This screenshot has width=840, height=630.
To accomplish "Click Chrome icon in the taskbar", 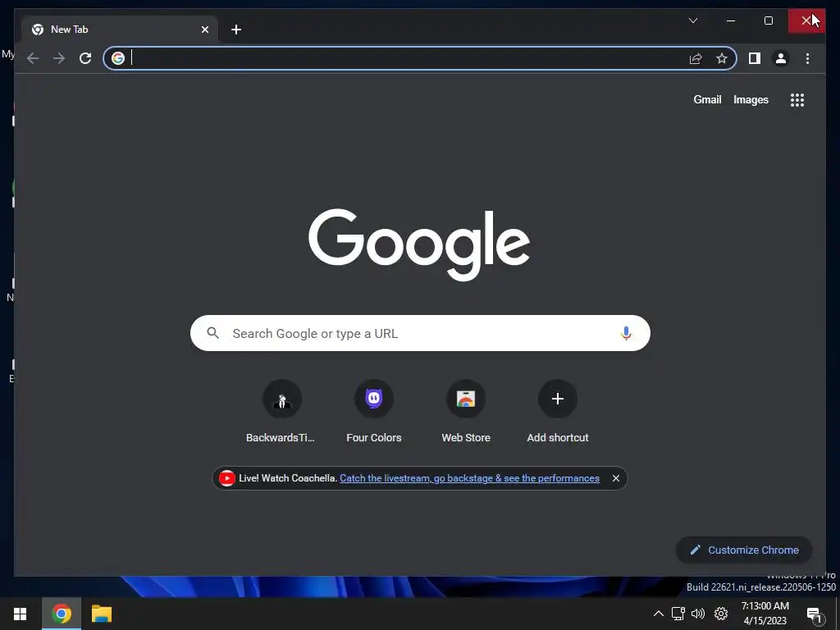I will click(61, 614).
